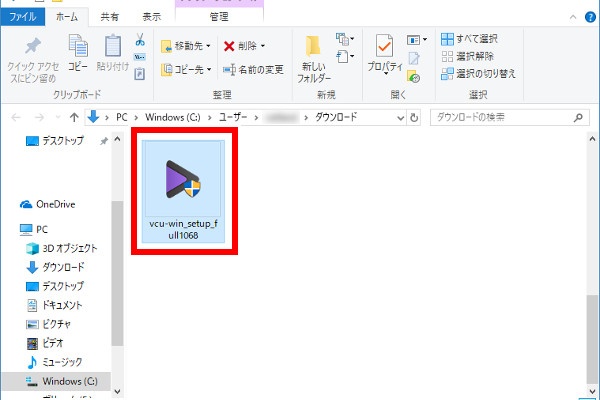This screenshot has height=400, width=600.
Task: Click the Rename button in the ribbon
Action: tap(254, 69)
